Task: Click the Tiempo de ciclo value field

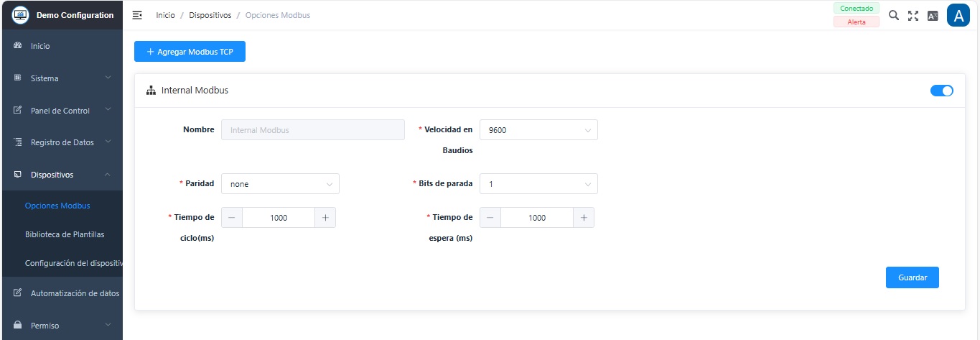Action: pyautogui.click(x=279, y=218)
